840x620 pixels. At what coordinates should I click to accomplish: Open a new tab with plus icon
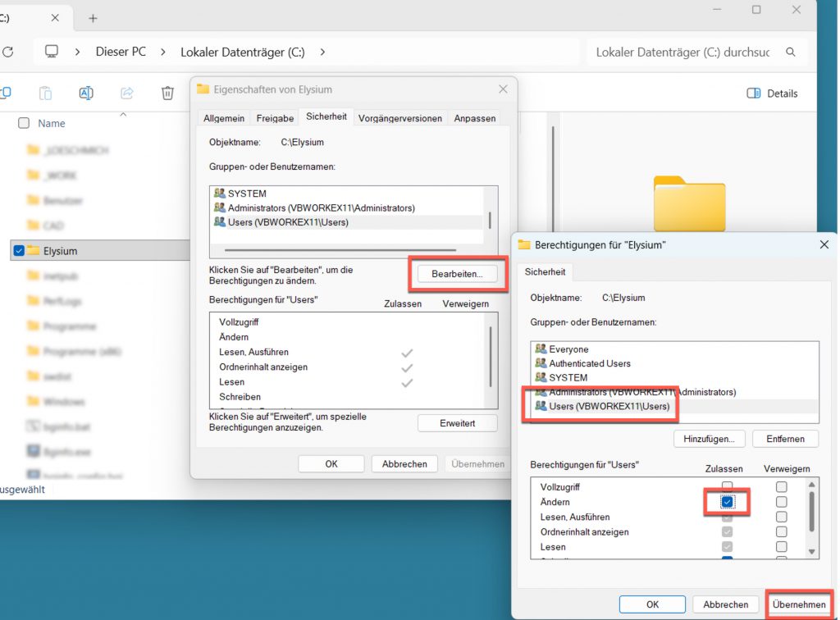pos(93,18)
